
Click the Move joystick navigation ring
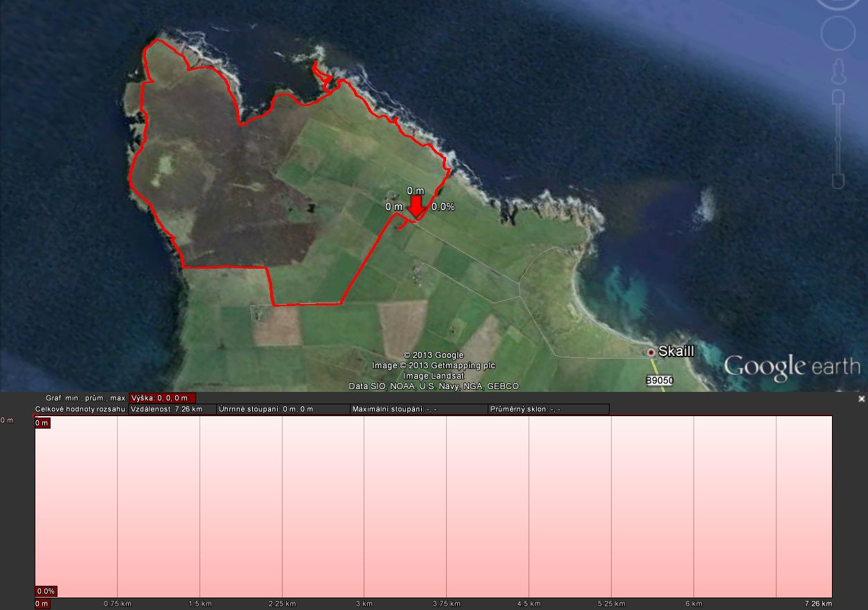[x=838, y=33]
